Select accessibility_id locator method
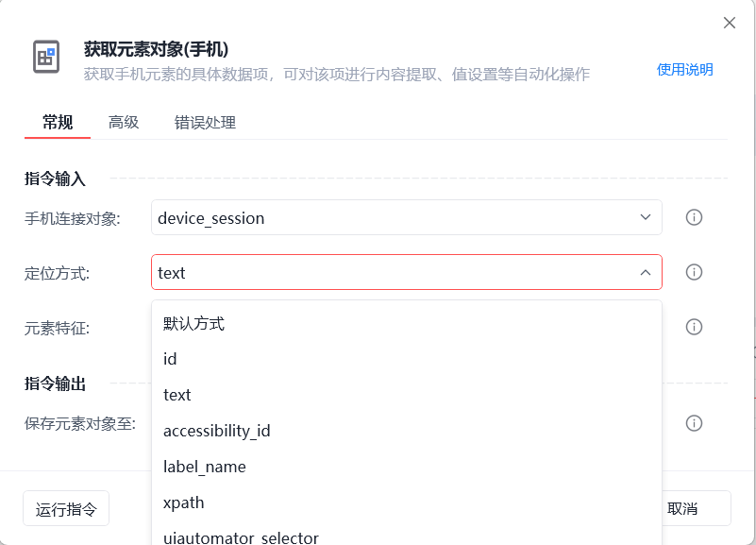756x545 pixels. pos(217,431)
